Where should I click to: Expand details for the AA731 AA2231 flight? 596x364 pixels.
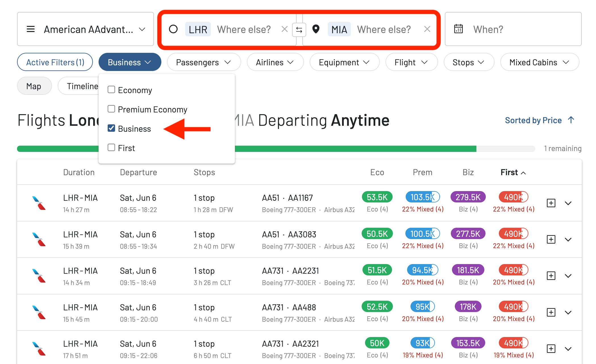click(x=568, y=276)
